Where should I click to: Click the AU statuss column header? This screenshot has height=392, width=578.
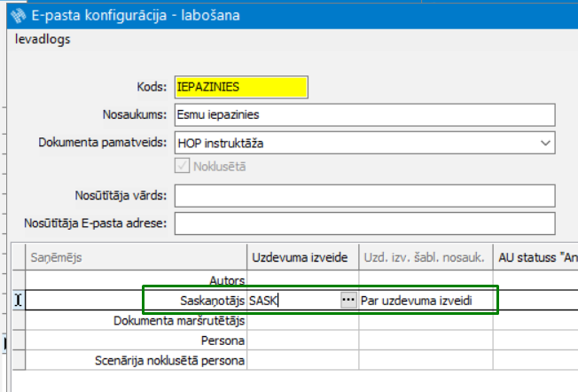point(535,257)
